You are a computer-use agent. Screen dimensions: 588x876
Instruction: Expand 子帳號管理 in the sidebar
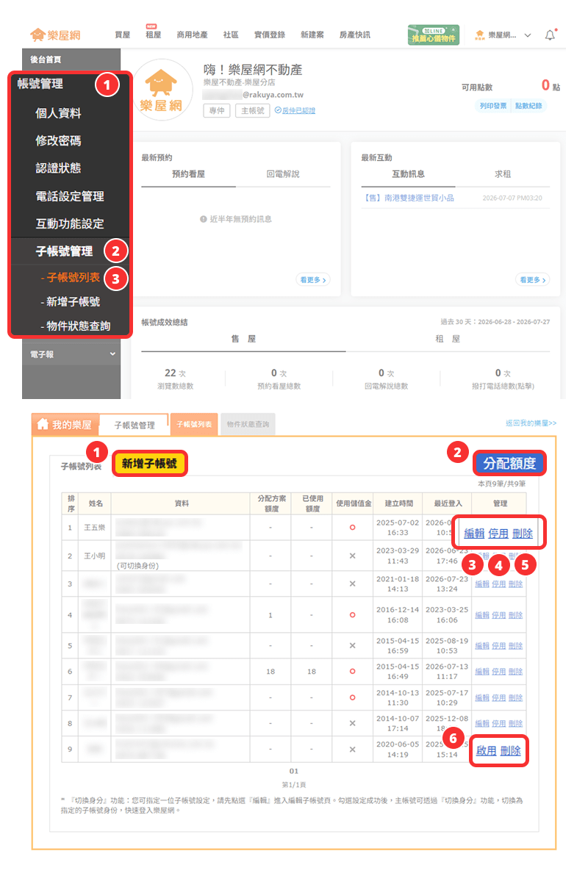64,251
